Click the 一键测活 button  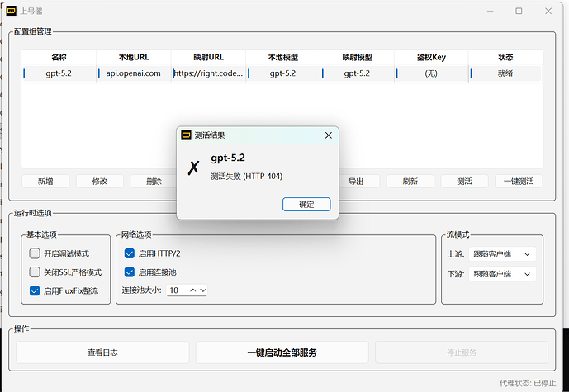click(519, 182)
